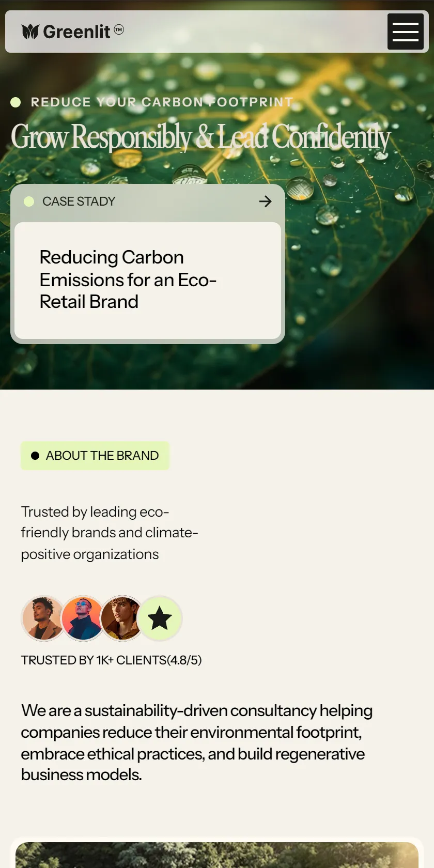Click the Trusted by 1K+ Clients rating text
The height and width of the screenshot is (868, 434).
(x=111, y=660)
